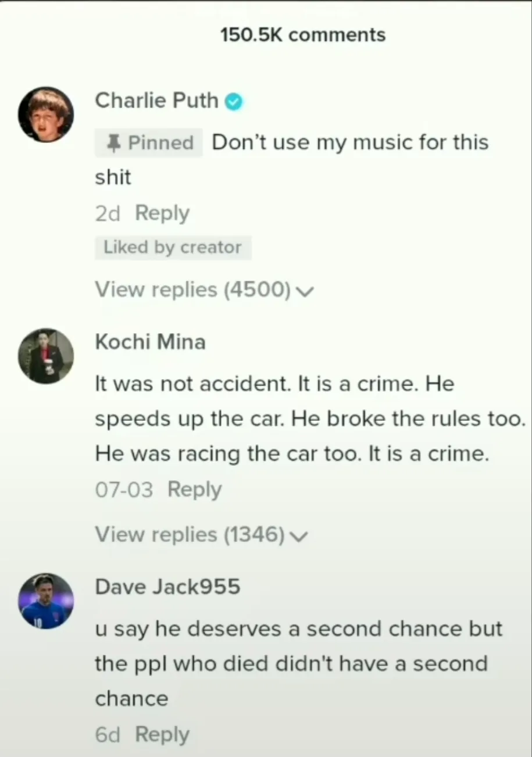
Task: Select the 'second chance' comment text
Action: (299, 664)
